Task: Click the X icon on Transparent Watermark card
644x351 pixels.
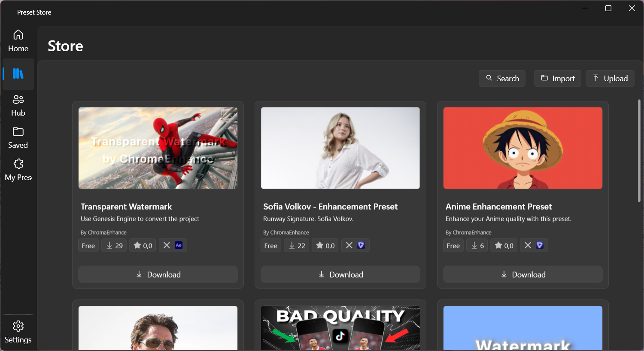Action: pos(167,245)
